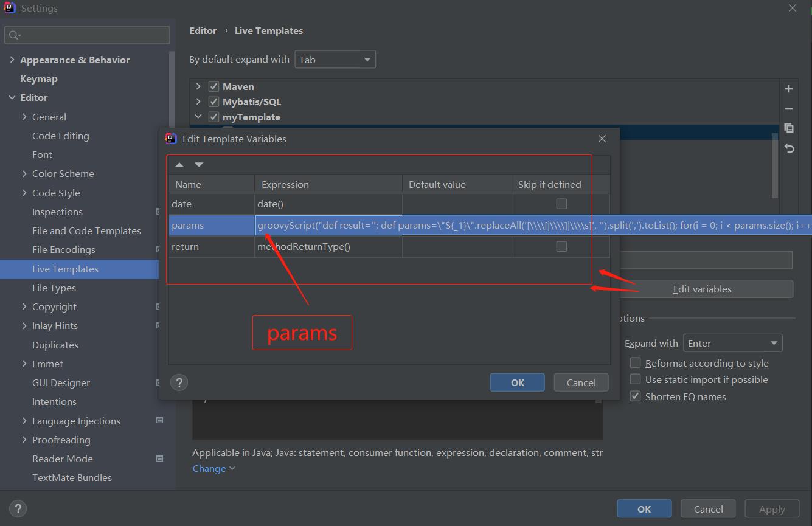Click the revert changes icon
812x526 pixels.
click(789, 148)
